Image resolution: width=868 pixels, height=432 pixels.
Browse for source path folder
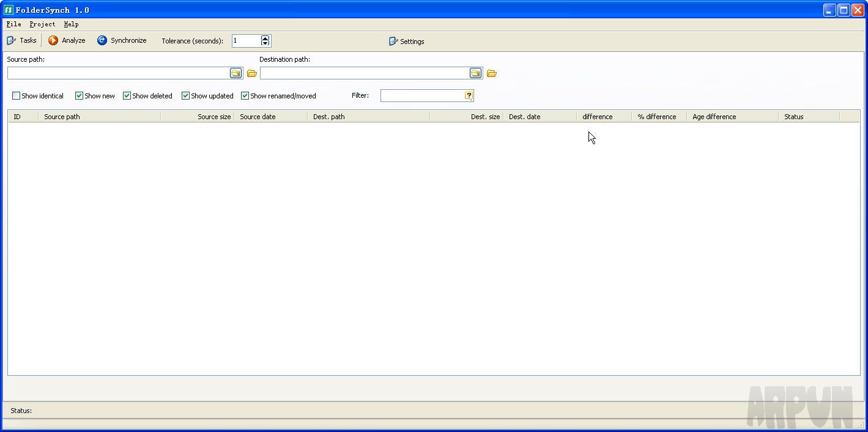tap(236, 73)
